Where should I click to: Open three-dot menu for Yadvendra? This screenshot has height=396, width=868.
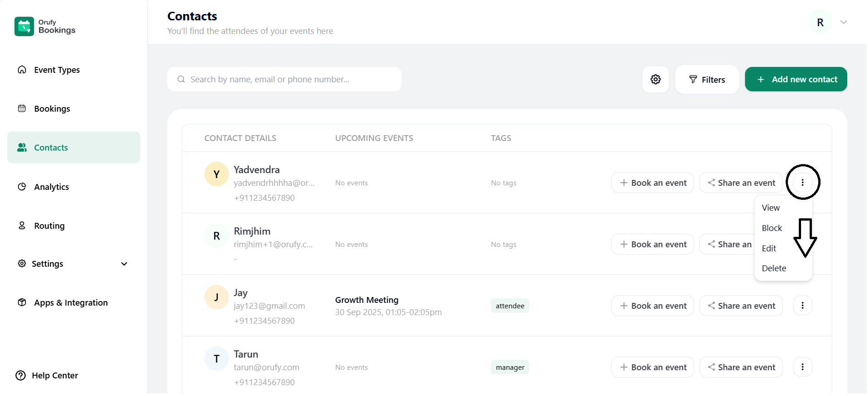[x=802, y=183]
